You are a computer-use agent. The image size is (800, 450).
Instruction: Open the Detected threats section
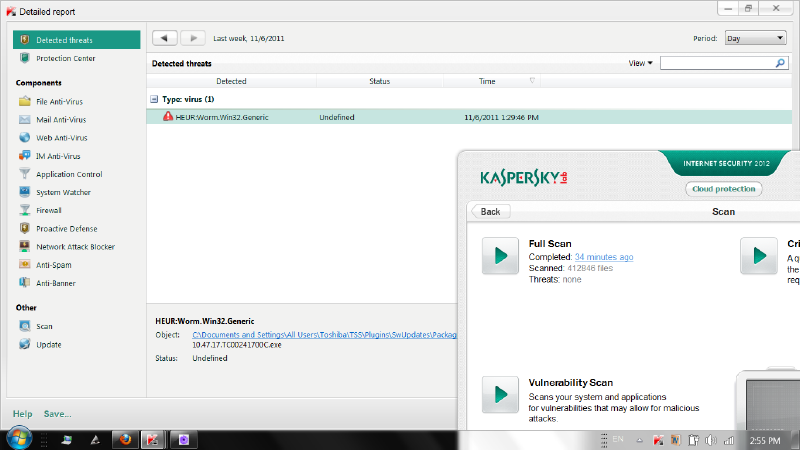(77, 40)
